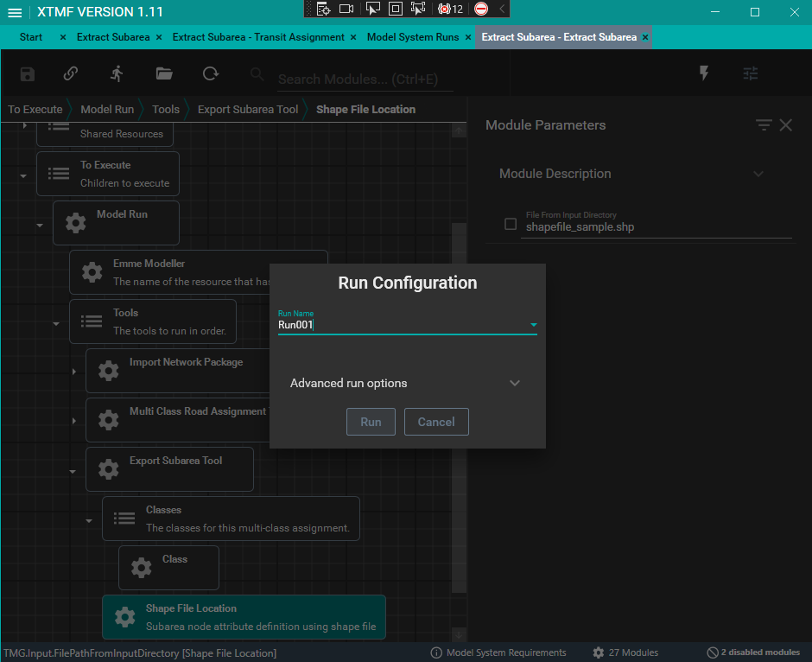Collapse the Export Subarea Tool node arrow
This screenshot has height=662, width=812.
click(x=73, y=472)
